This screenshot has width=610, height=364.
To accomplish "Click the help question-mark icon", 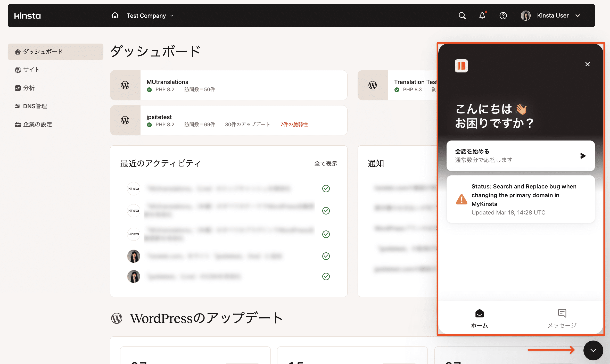I will click(x=503, y=15).
